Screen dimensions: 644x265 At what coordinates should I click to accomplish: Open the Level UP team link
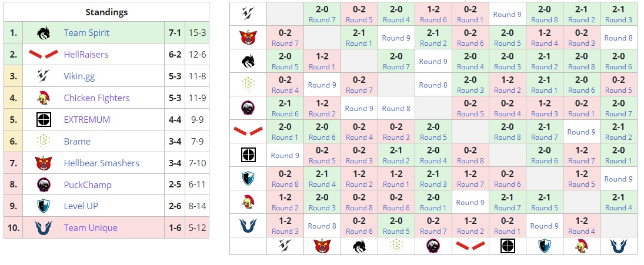(81, 206)
